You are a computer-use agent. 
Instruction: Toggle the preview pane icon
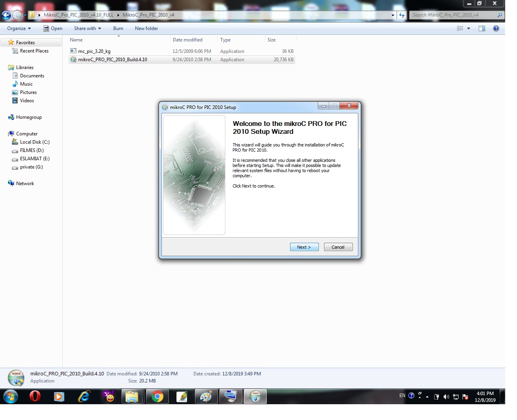pos(482,28)
